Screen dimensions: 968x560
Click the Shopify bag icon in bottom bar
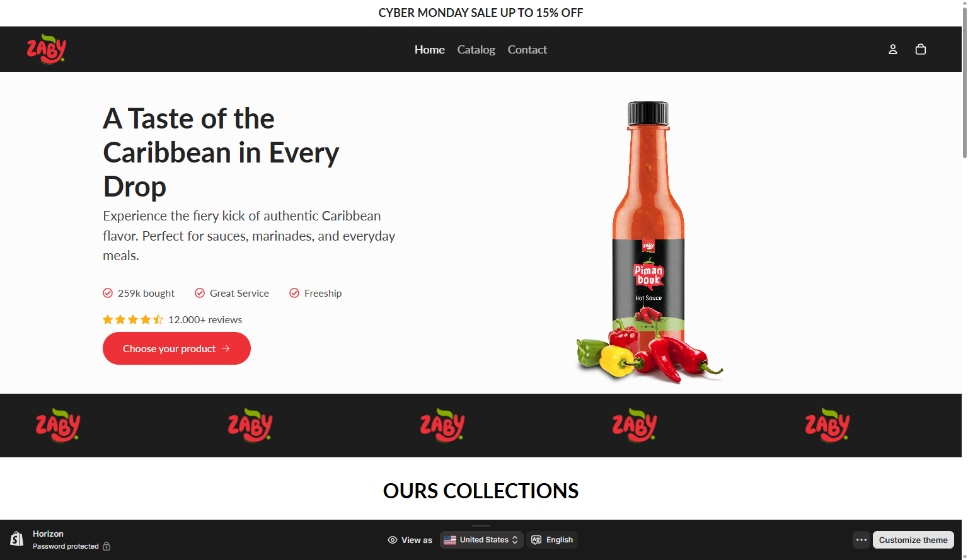coord(17,539)
